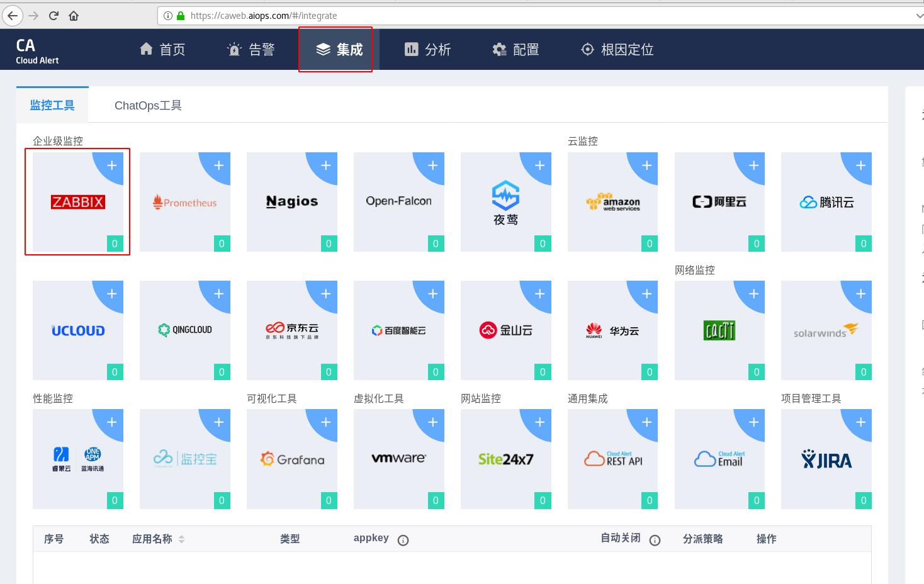Choose the Amazon Web Services tile
The image size is (924, 584).
click(x=613, y=202)
